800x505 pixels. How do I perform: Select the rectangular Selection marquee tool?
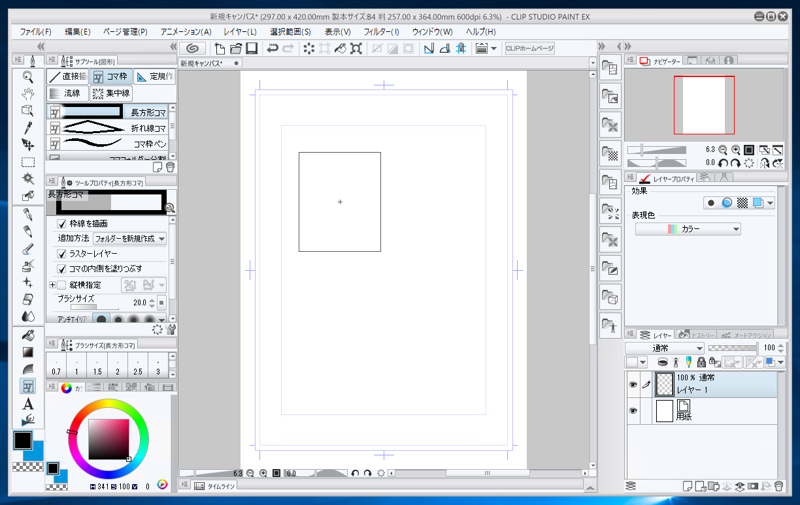[x=28, y=162]
